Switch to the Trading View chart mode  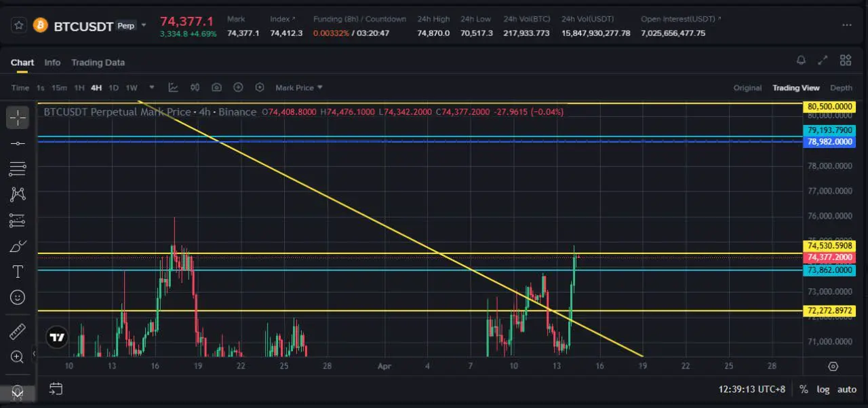795,88
